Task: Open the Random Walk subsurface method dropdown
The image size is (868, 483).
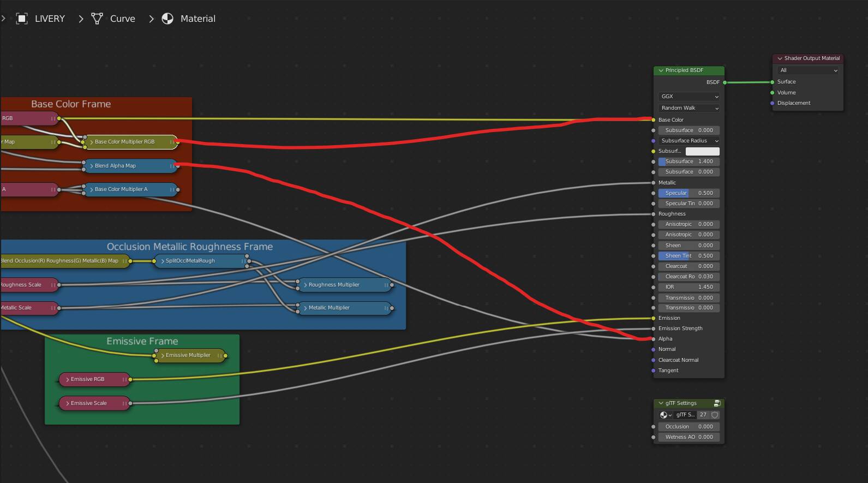Action: tap(689, 108)
